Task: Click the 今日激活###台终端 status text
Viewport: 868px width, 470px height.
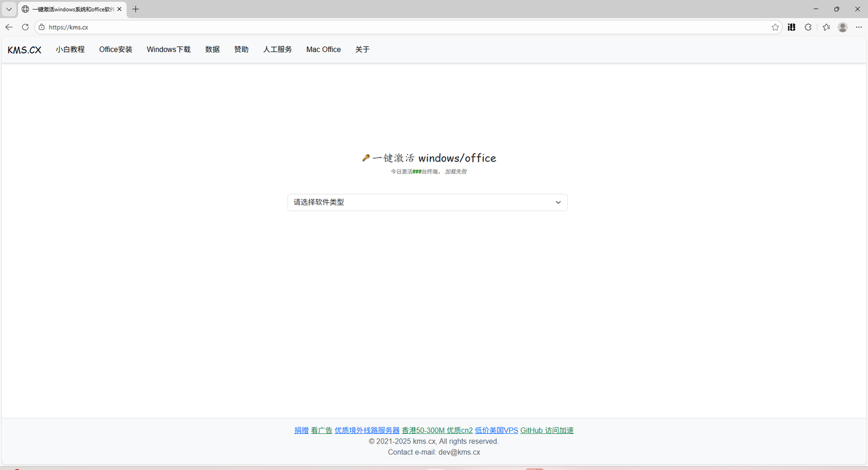Action: click(415, 172)
